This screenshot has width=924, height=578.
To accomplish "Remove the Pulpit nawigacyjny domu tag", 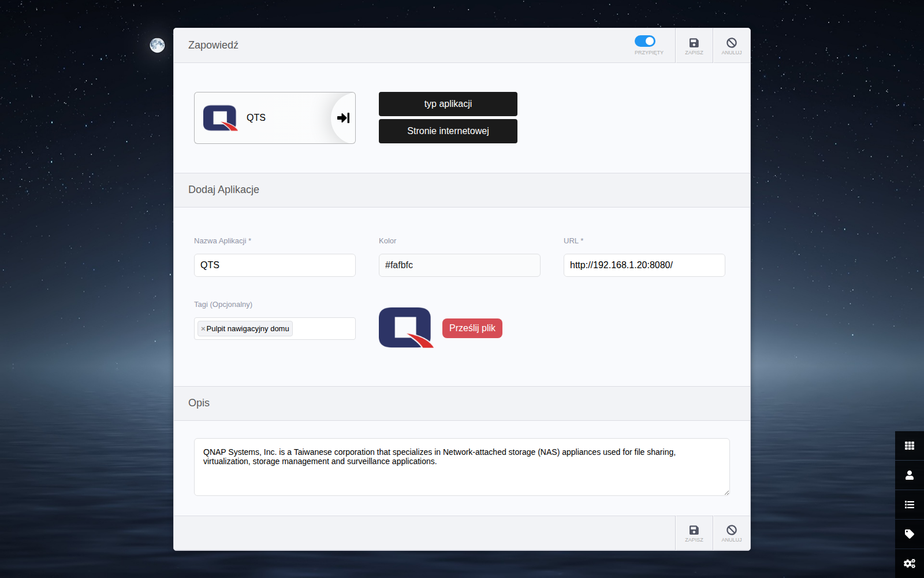I will click(203, 329).
